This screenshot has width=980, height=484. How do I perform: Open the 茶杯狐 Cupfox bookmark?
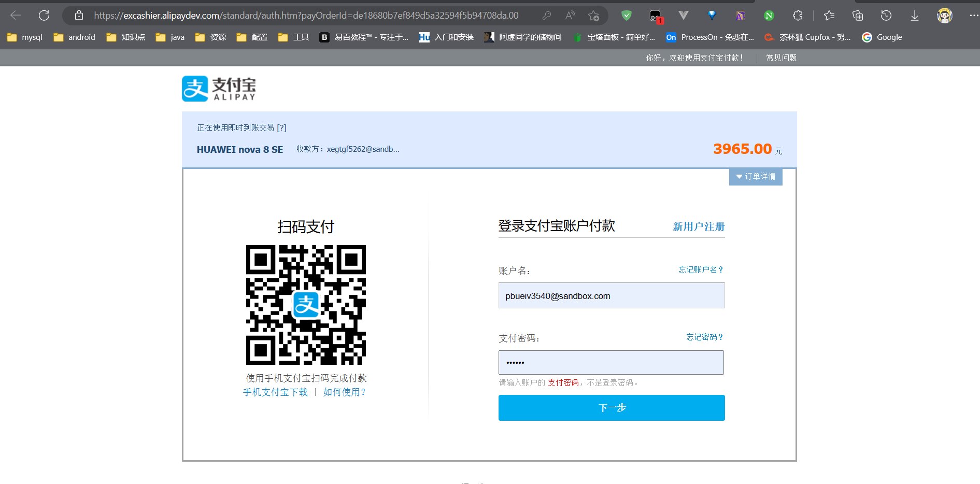pos(807,37)
